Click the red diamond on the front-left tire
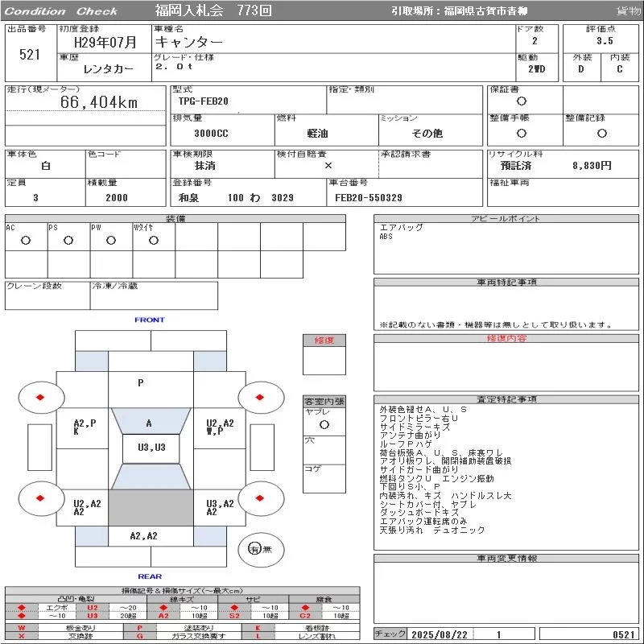Image resolution: width=644 pixels, height=644 pixels. [40, 397]
